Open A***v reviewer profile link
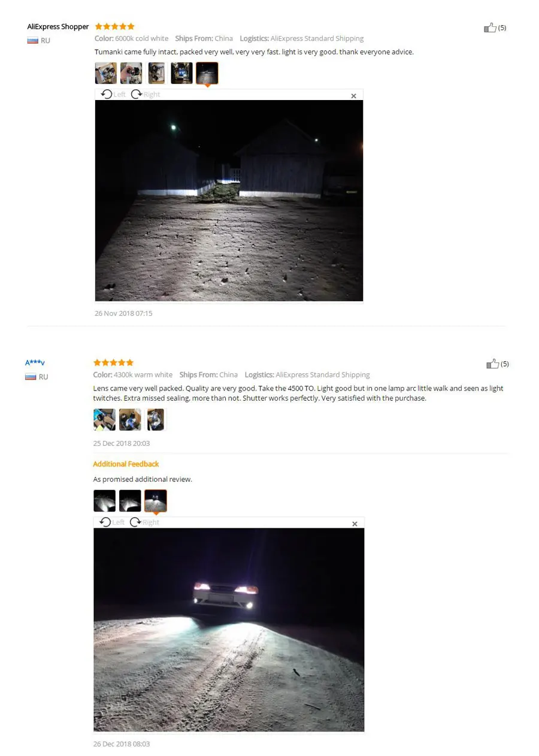Image resolution: width=539 pixels, height=756 pixels. pos(35,362)
